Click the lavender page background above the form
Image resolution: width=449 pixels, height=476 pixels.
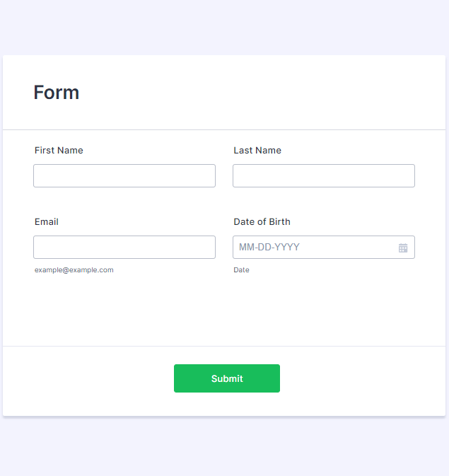click(x=224, y=27)
